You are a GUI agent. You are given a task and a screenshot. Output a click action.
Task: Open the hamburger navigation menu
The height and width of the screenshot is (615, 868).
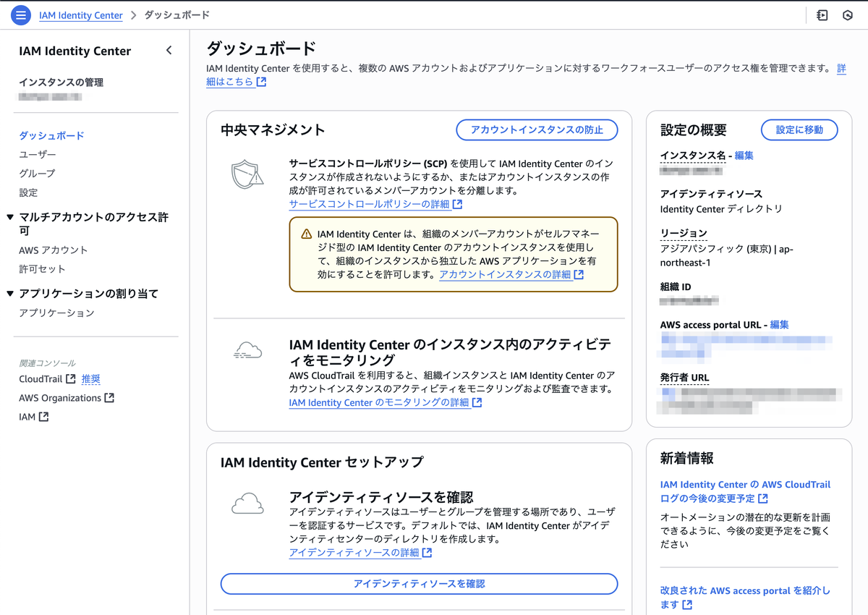coord(22,14)
